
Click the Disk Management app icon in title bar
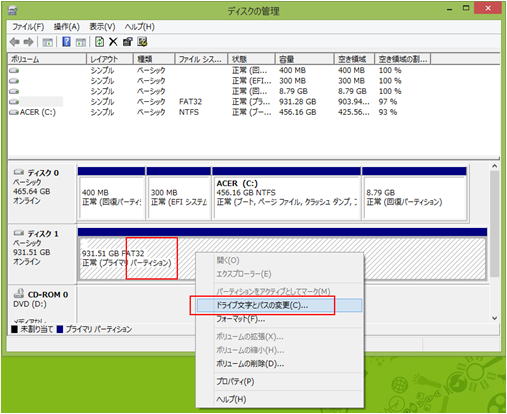[12, 10]
